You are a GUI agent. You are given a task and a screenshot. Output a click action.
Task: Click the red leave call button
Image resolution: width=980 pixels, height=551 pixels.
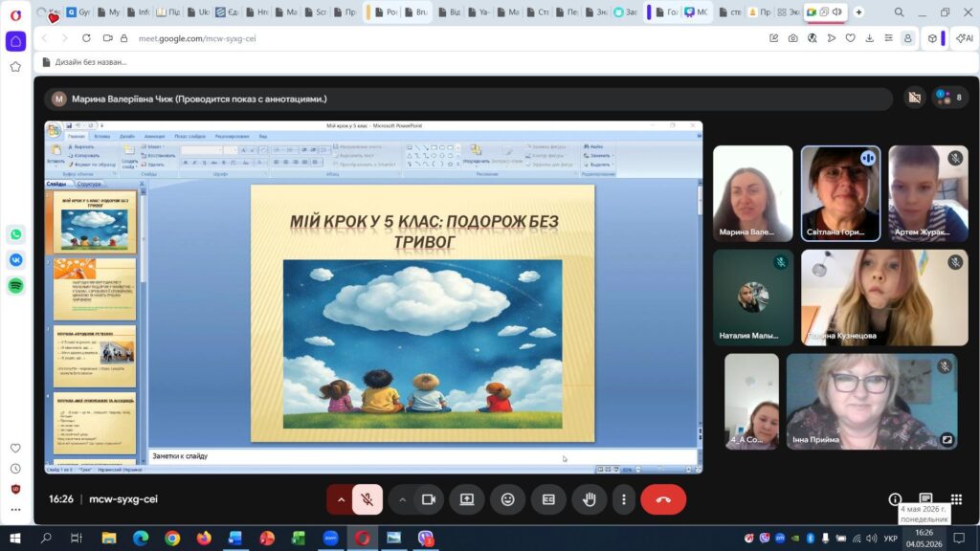[x=663, y=499]
